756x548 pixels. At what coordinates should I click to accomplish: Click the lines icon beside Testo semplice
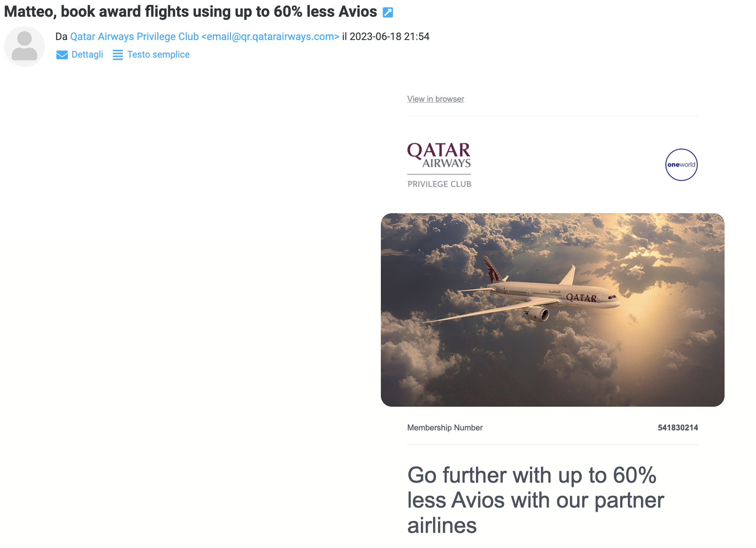pos(118,55)
